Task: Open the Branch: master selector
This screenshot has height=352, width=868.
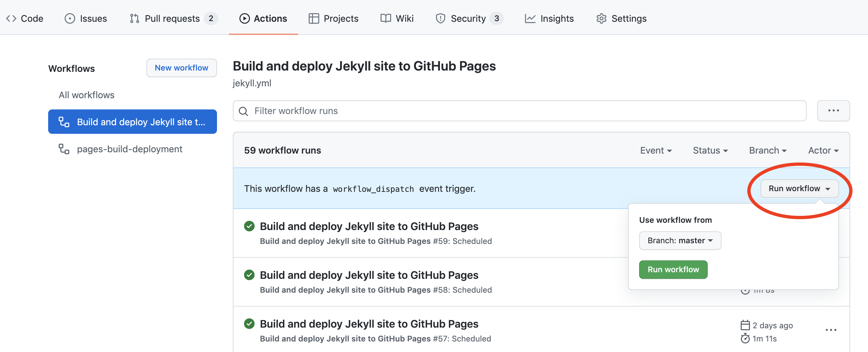Action: pos(680,241)
